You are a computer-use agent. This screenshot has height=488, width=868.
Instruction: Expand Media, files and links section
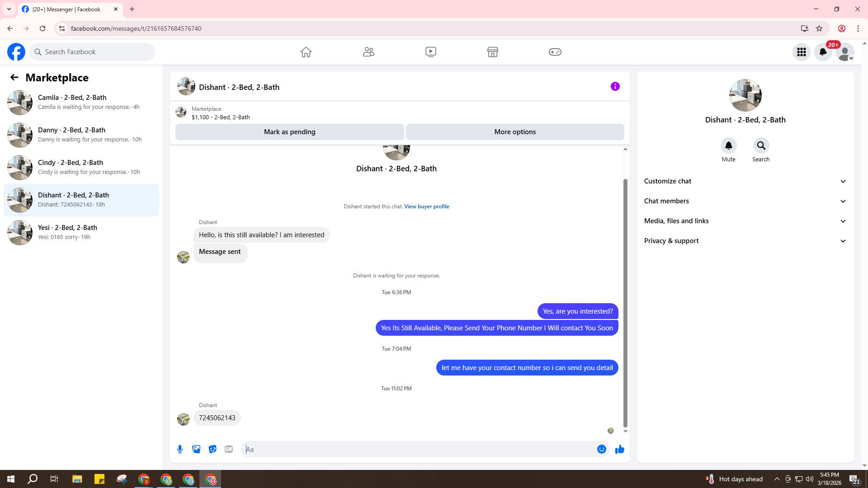[x=745, y=221]
